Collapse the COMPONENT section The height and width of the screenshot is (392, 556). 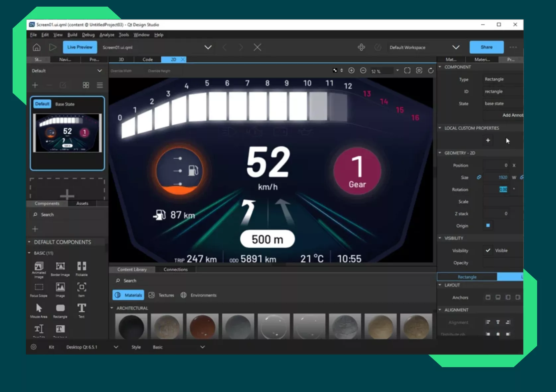pyautogui.click(x=440, y=67)
